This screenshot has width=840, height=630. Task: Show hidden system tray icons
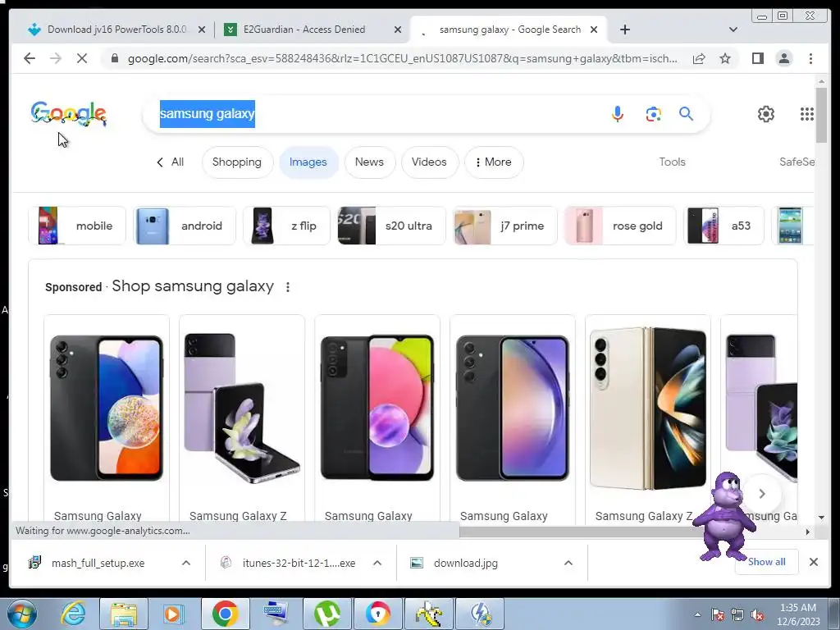[697, 615]
